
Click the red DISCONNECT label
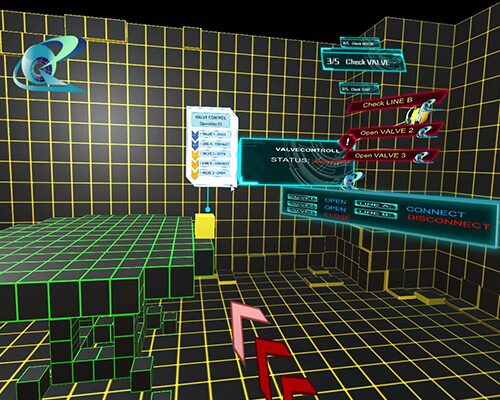coord(448,222)
